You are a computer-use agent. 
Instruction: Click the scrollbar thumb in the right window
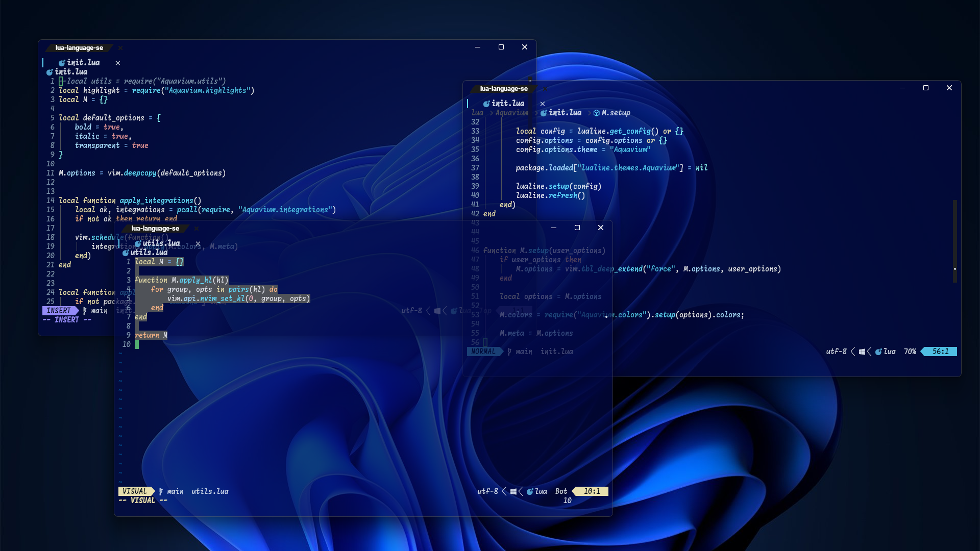[955, 241]
